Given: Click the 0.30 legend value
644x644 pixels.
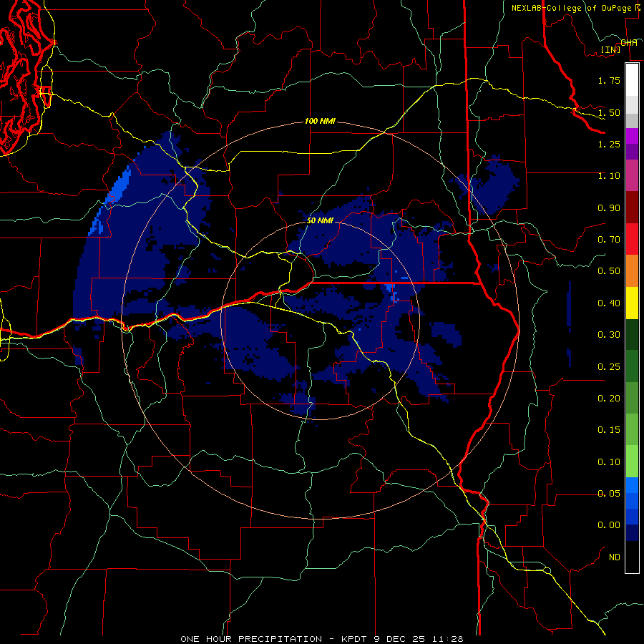Looking at the screenshot, I should [609, 335].
